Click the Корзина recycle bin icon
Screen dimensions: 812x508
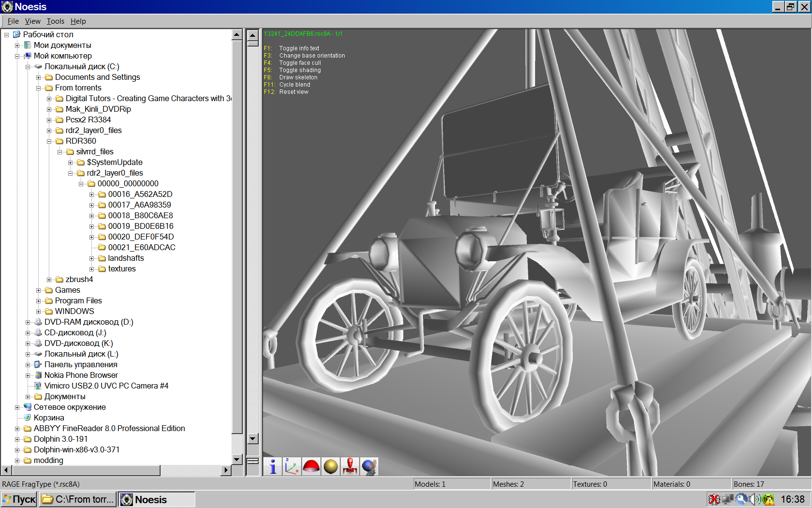[x=28, y=418]
